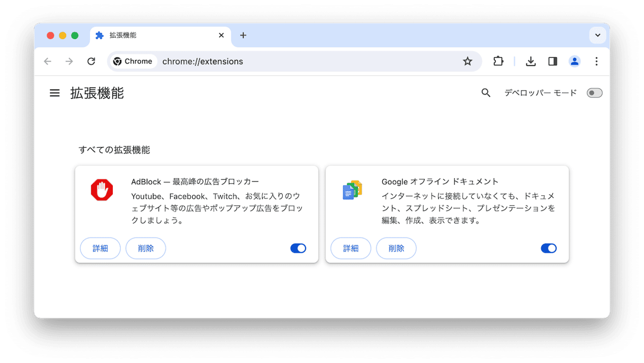Image resolution: width=644 pixels, height=363 pixels.
Task: Open Chrome three-dot menu
Action: point(596,61)
